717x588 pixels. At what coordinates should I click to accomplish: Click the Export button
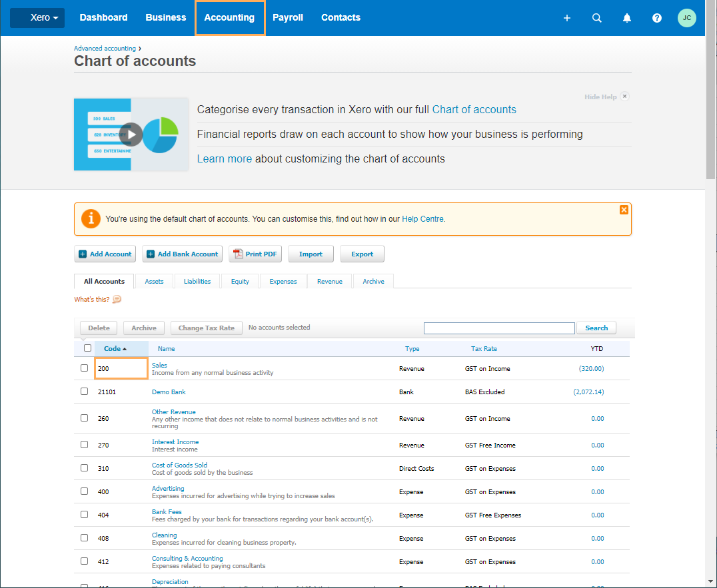point(362,254)
